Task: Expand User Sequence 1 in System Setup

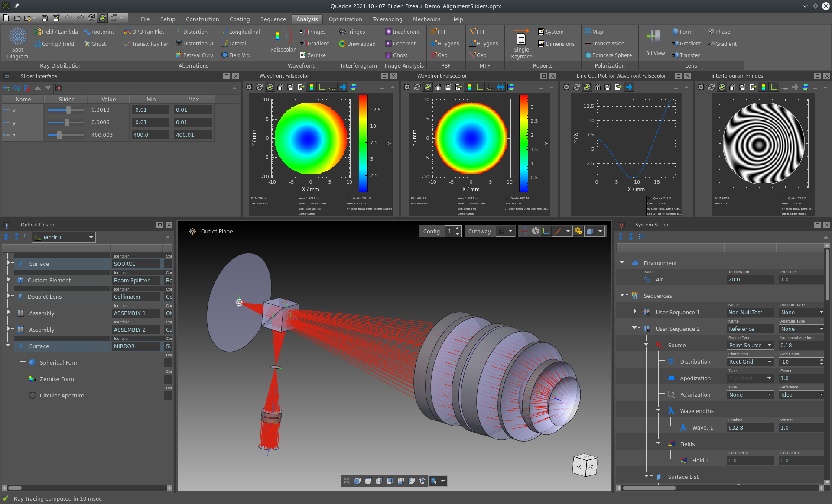Action: (x=635, y=312)
